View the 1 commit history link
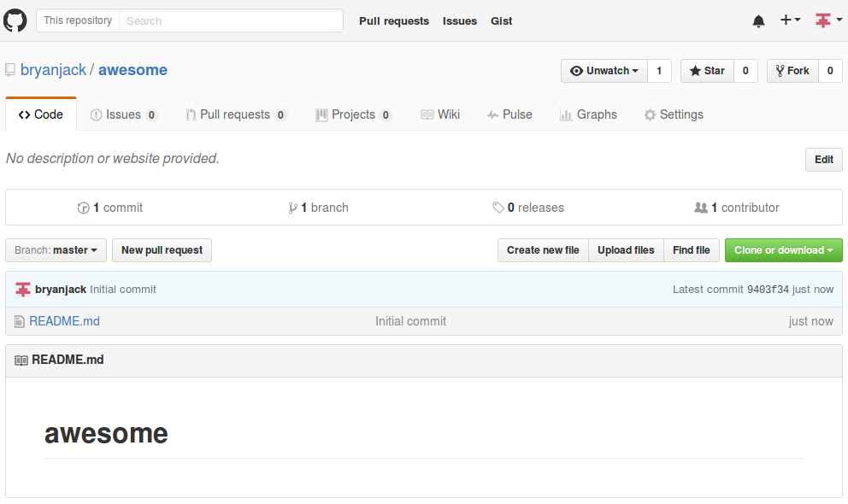The height and width of the screenshot is (504, 848). 110,208
